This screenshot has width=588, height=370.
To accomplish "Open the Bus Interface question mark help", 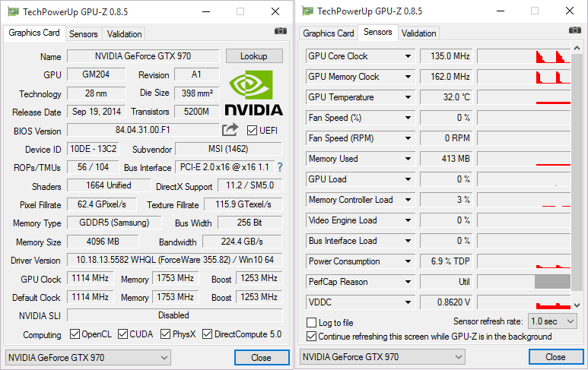I will [x=280, y=167].
